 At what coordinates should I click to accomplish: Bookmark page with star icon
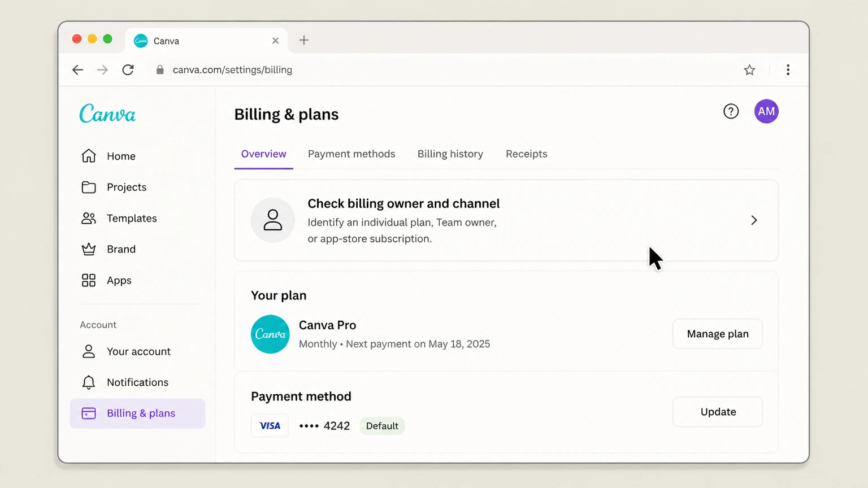(749, 70)
